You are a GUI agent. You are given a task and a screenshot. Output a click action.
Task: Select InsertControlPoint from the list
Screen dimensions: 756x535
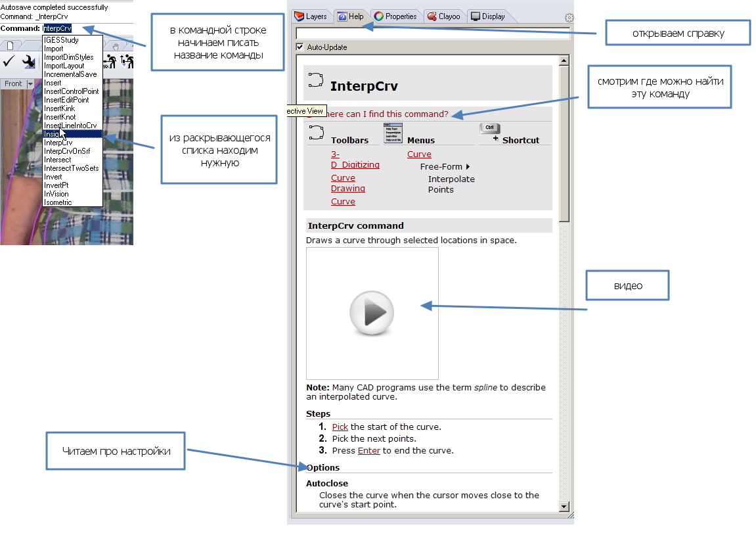(72, 91)
